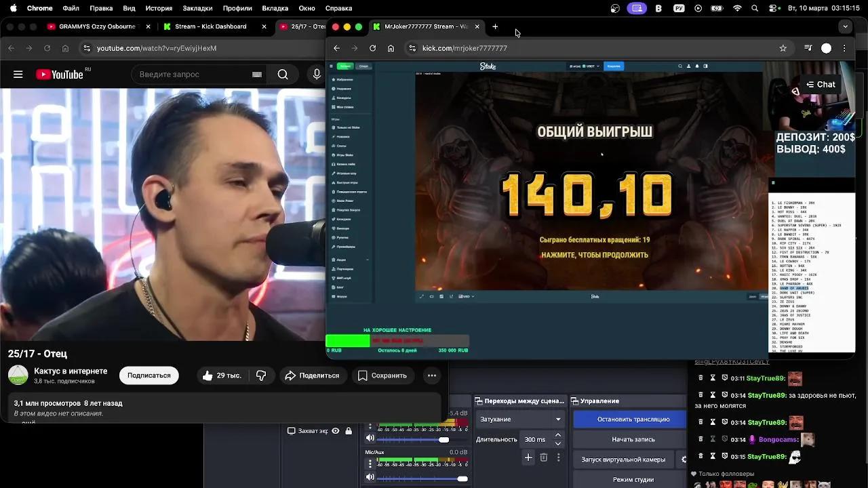Viewport: 868px width, 488px height.
Task: Subscribe with Подписаться button
Action: point(149,375)
